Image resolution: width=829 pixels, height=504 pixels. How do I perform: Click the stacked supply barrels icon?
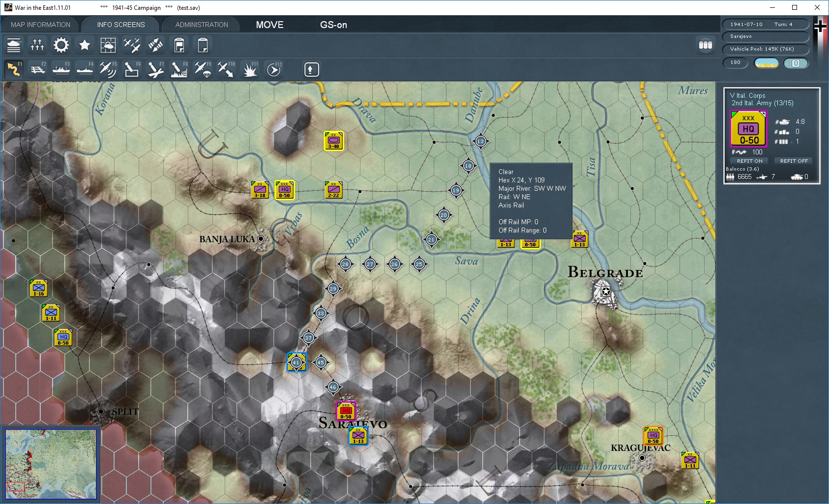(x=706, y=45)
